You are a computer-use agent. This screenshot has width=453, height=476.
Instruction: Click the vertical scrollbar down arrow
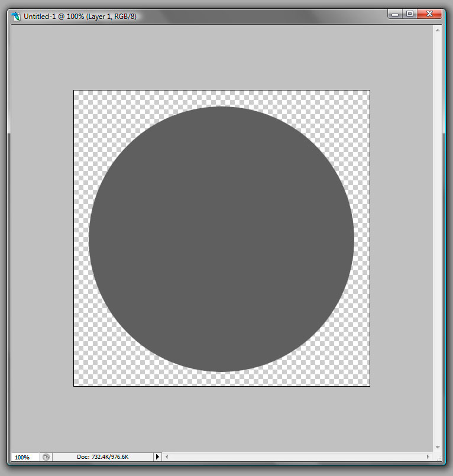(x=438, y=447)
